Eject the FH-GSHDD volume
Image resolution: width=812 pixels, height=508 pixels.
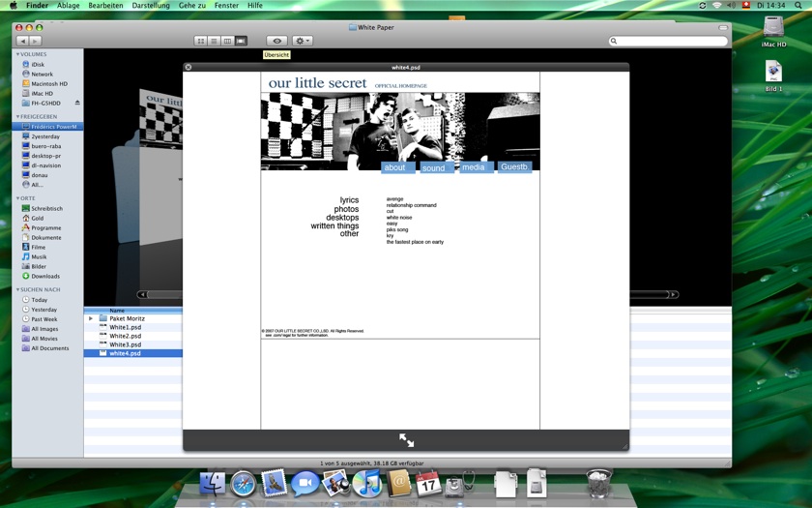click(77, 103)
